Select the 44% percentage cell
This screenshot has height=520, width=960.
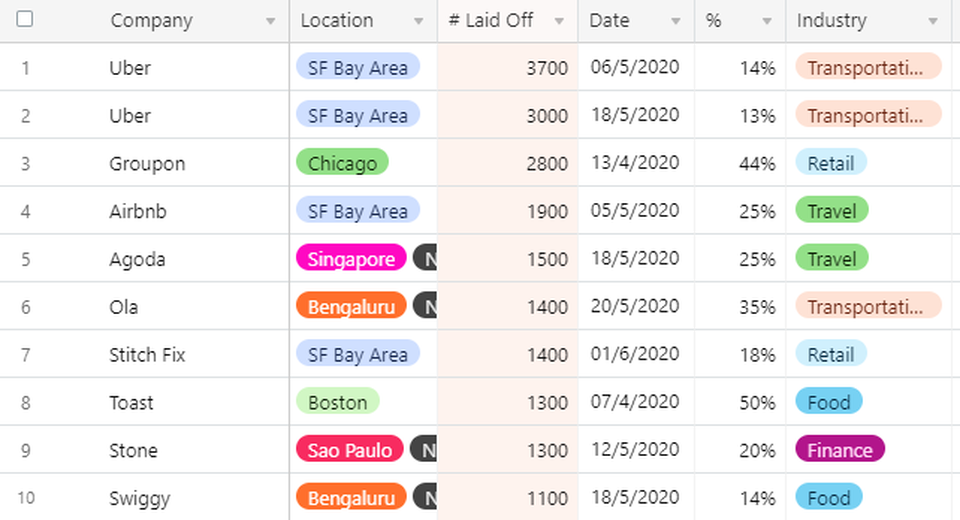[x=740, y=162]
